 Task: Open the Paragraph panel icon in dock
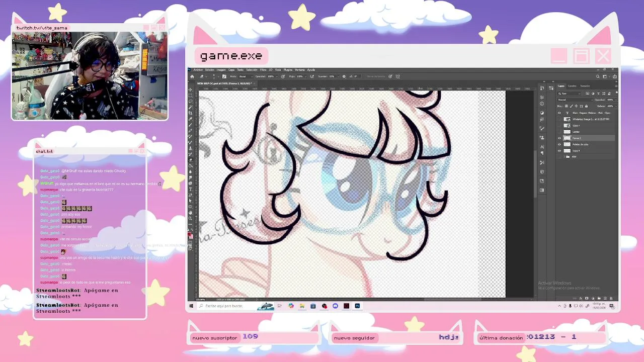point(542,153)
